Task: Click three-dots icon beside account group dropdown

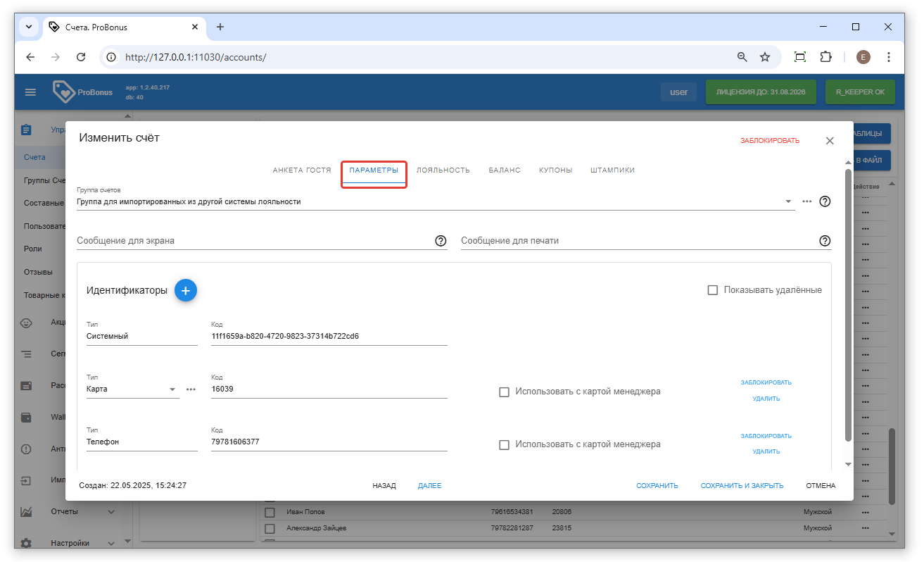Action: (807, 201)
